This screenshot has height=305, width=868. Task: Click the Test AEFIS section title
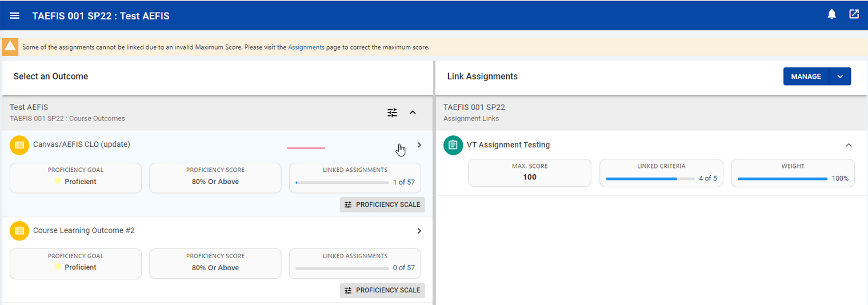point(29,107)
